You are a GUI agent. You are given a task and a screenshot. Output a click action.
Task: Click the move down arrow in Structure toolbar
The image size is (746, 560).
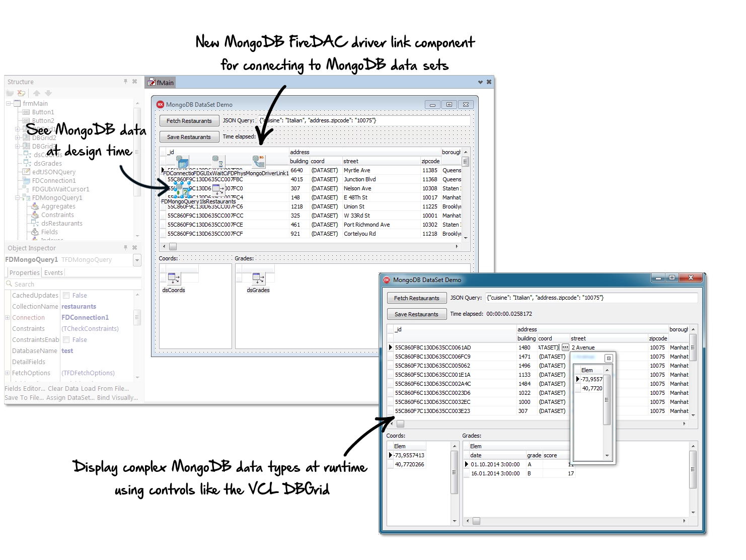[x=48, y=93]
